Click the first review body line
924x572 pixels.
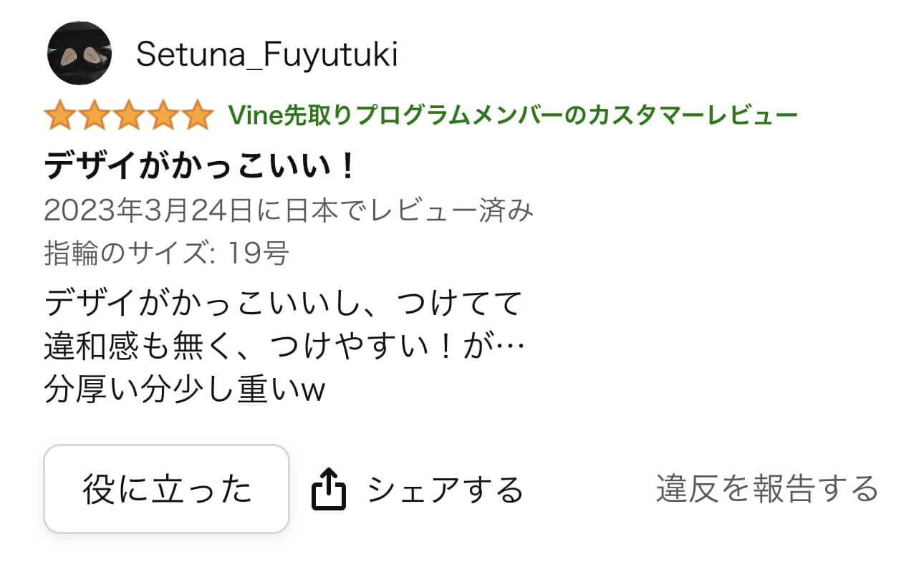281,304
